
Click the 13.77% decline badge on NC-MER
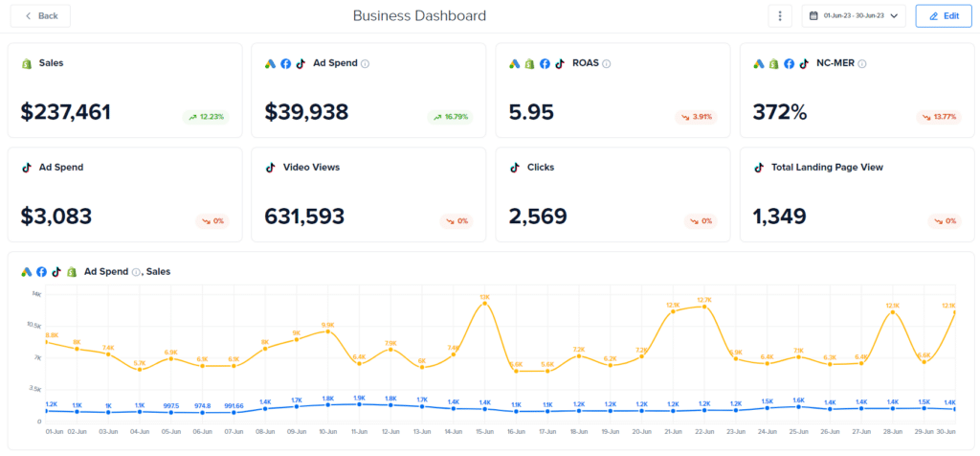click(939, 117)
